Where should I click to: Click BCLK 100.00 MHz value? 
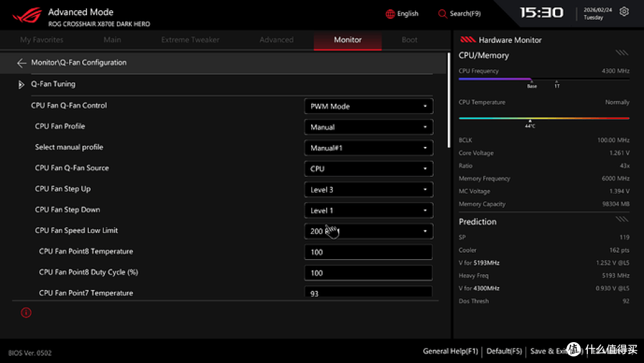tap(613, 140)
